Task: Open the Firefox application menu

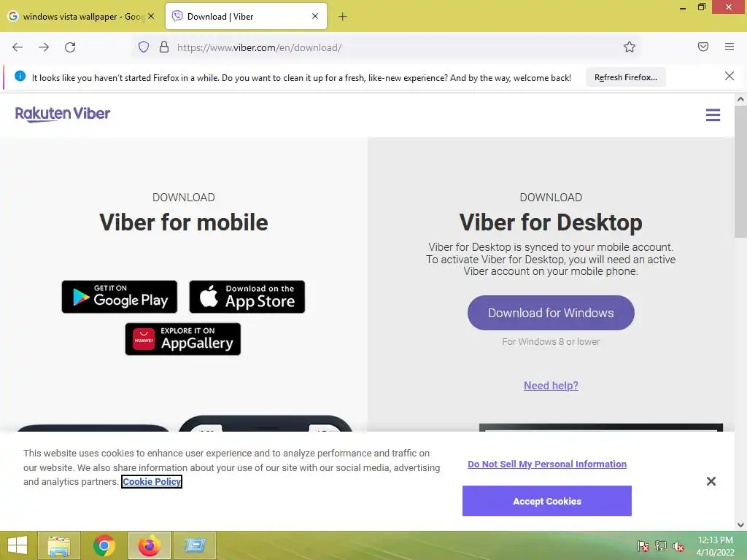Action: [729, 47]
